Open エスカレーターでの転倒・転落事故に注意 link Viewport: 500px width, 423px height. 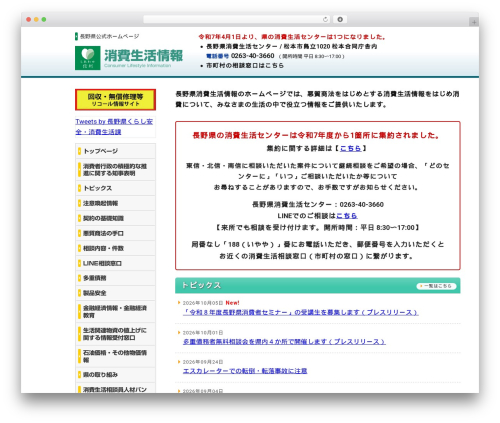(x=245, y=371)
